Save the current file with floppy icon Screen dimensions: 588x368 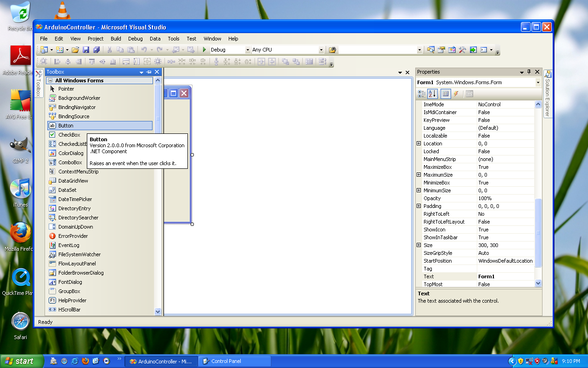(x=86, y=50)
